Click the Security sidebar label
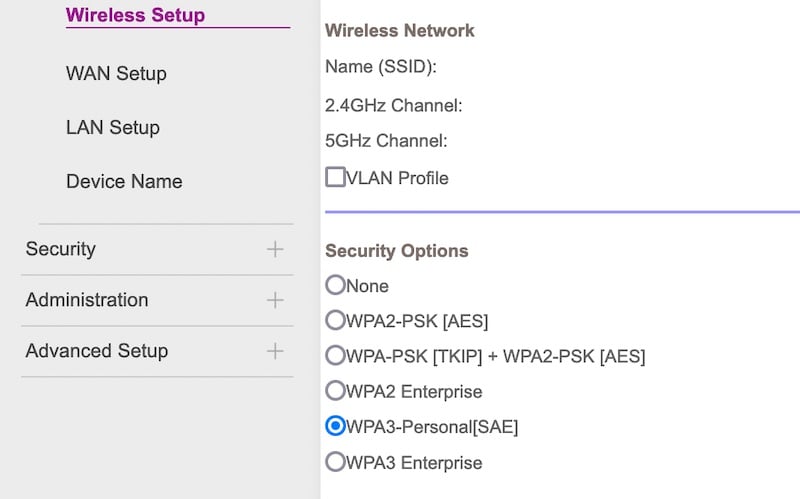 pyautogui.click(x=61, y=249)
